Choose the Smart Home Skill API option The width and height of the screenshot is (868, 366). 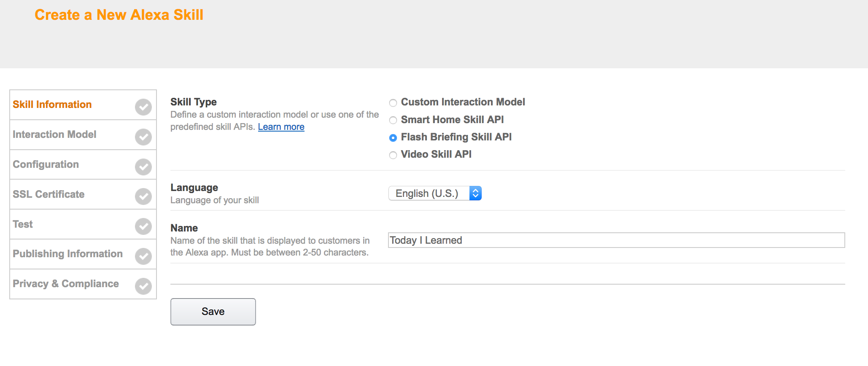click(x=393, y=120)
